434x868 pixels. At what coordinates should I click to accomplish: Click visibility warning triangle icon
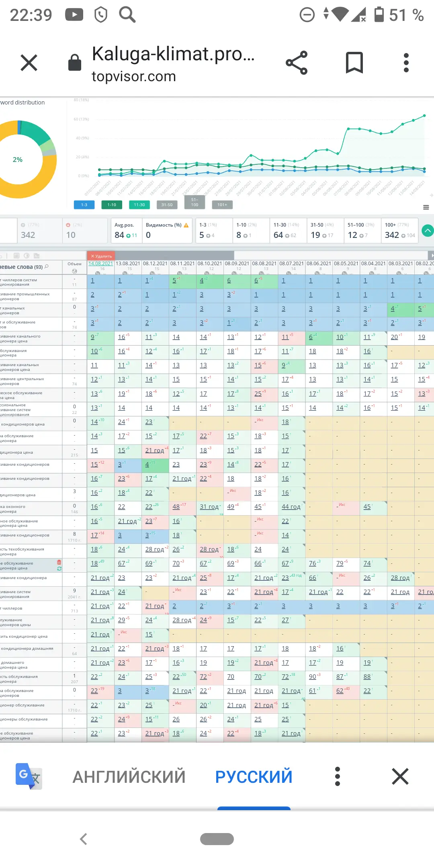(x=186, y=225)
